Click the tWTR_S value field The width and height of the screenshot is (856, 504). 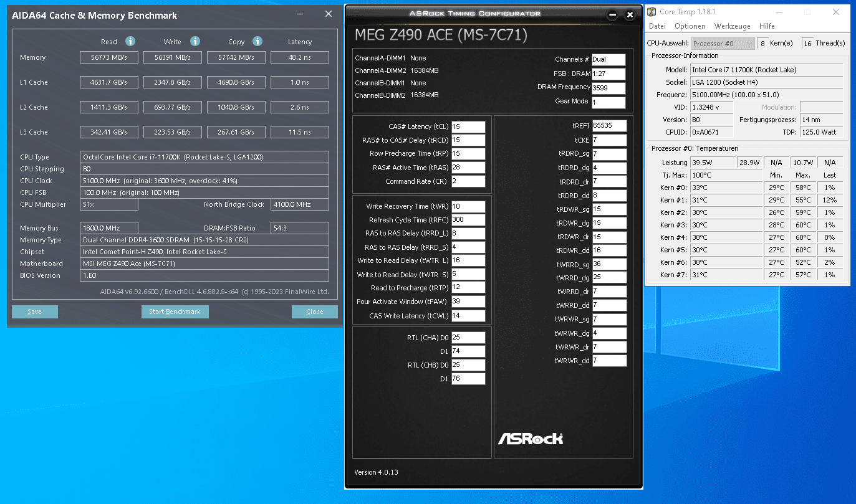[468, 275]
